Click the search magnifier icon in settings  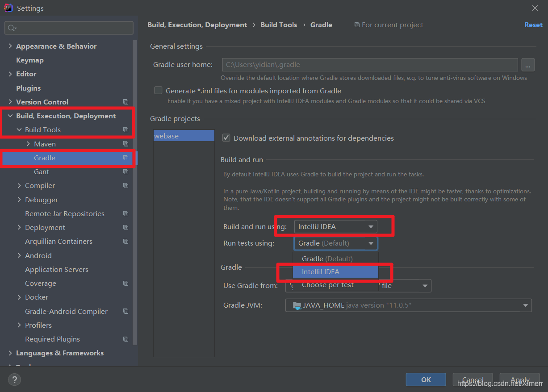12,28
